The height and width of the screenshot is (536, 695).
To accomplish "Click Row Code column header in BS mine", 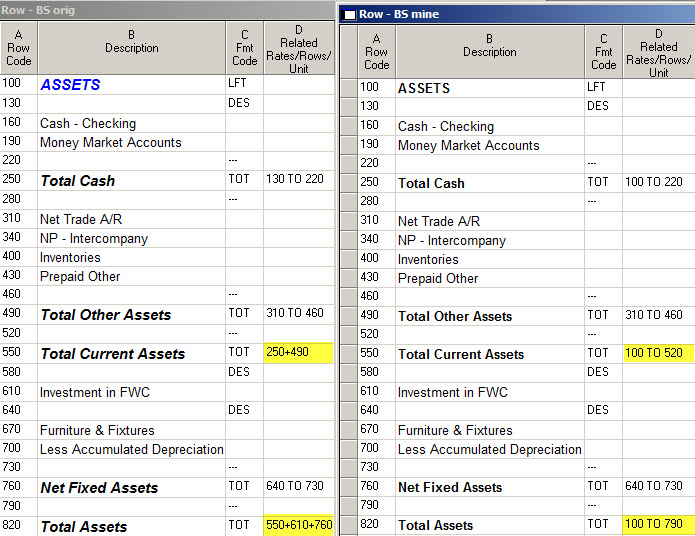I will 376,52.
